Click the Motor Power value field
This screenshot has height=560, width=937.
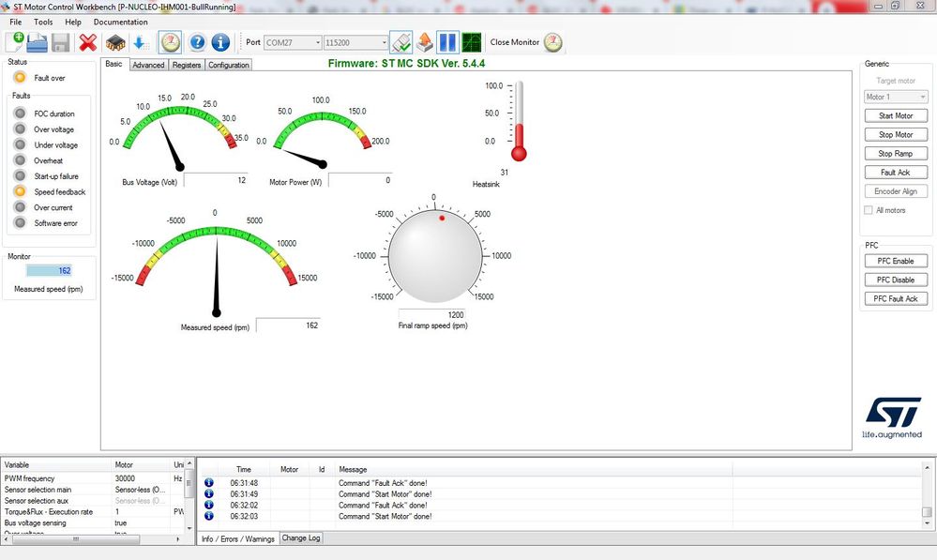(x=361, y=180)
